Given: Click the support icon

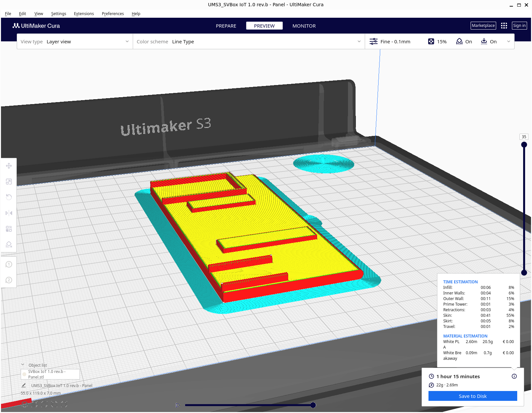Looking at the screenshot, I should pos(459,42).
